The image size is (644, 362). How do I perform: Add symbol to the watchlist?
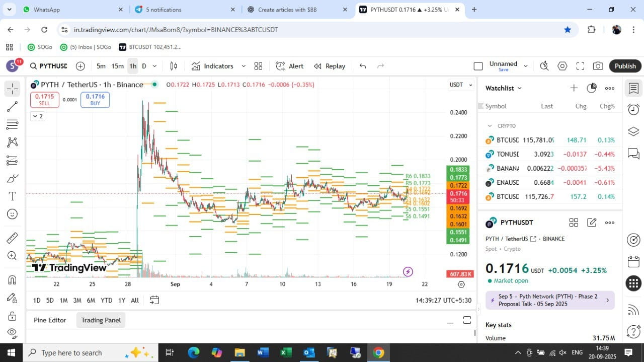(574, 88)
